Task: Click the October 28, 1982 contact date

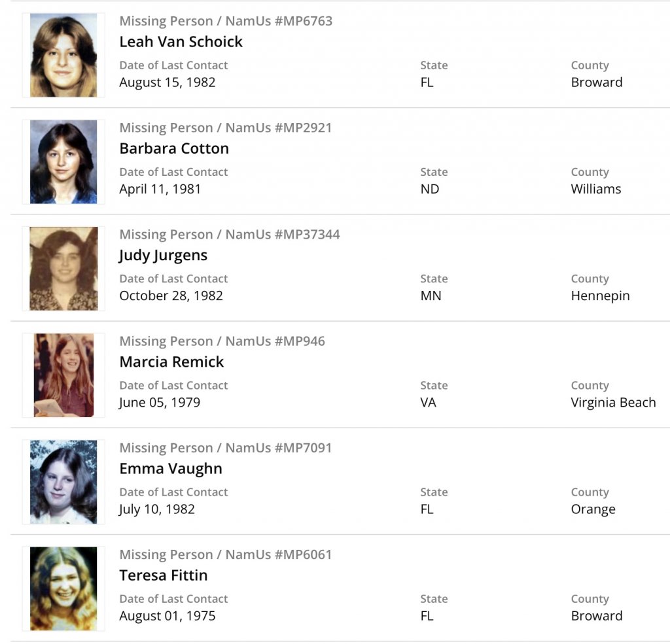Action: (x=171, y=296)
